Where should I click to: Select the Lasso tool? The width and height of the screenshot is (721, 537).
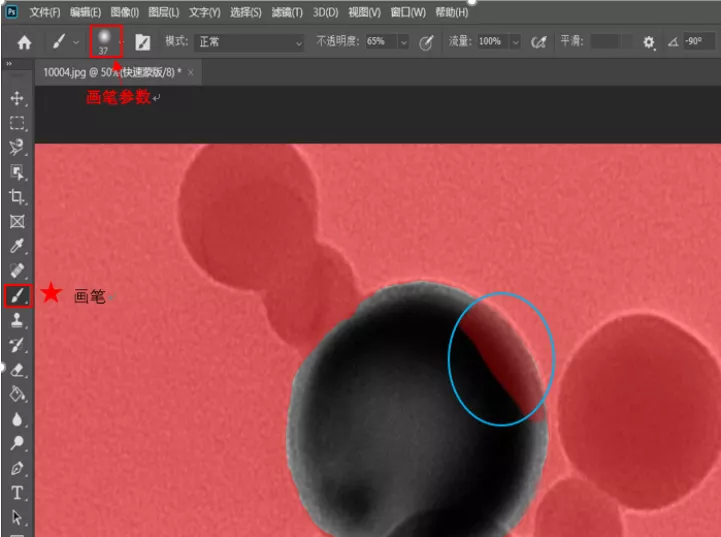[17, 147]
